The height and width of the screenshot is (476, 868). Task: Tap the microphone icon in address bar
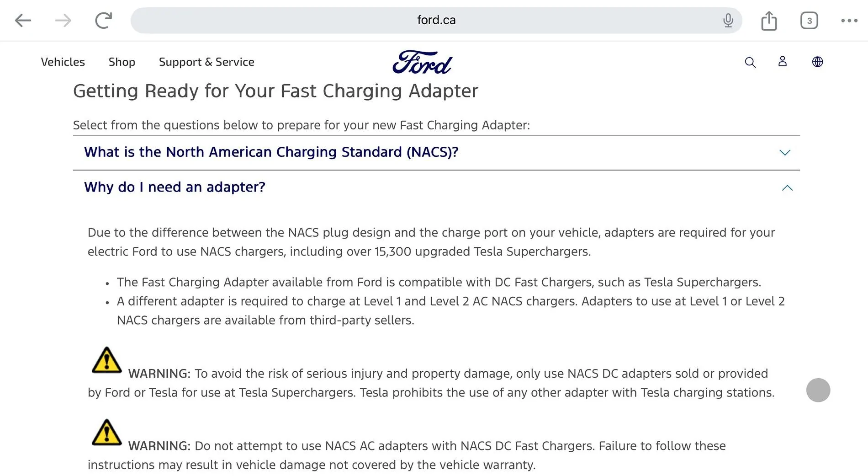point(728,20)
